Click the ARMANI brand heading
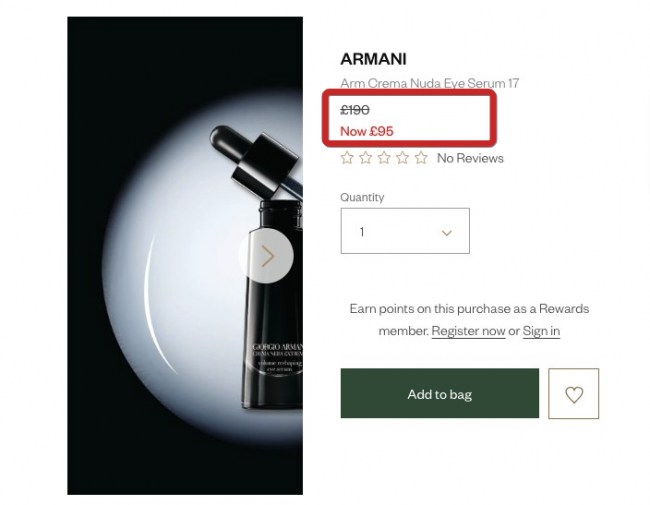650x505 pixels. point(374,59)
